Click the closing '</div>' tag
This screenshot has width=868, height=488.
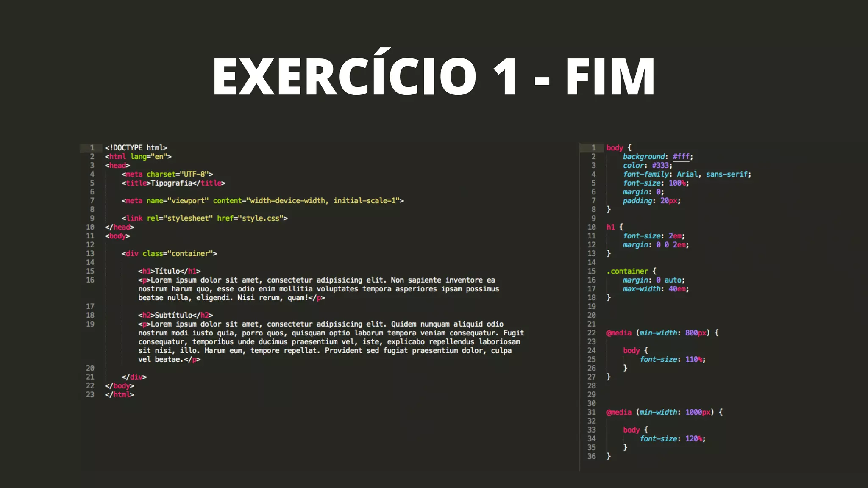click(134, 377)
